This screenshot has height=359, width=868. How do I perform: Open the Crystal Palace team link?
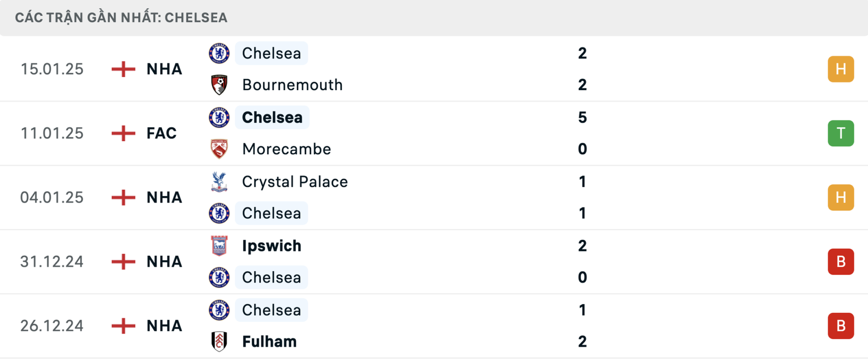tap(295, 181)
